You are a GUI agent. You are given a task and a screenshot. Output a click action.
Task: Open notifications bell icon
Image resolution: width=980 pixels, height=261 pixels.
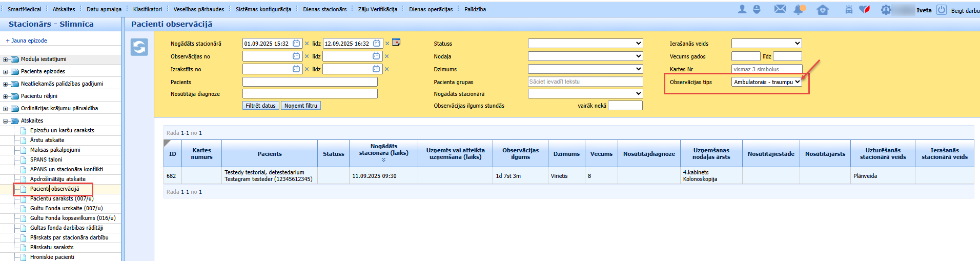[x=799, y=9]
